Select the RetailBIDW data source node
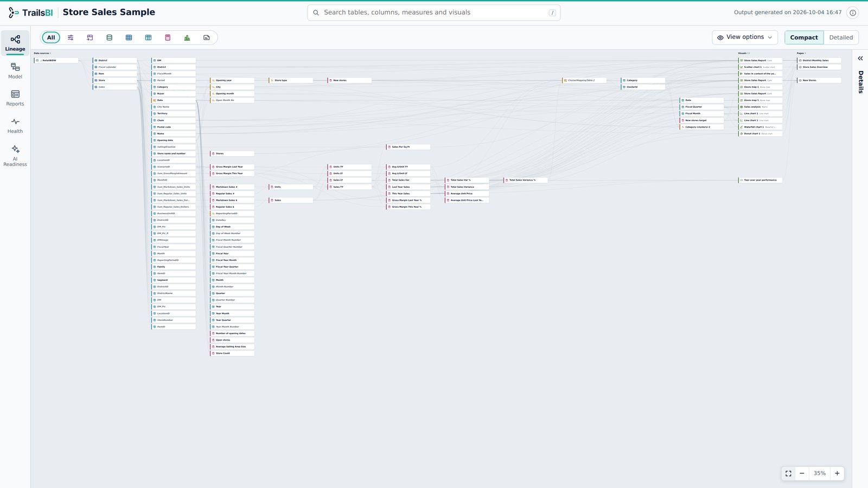 point(56,60)
